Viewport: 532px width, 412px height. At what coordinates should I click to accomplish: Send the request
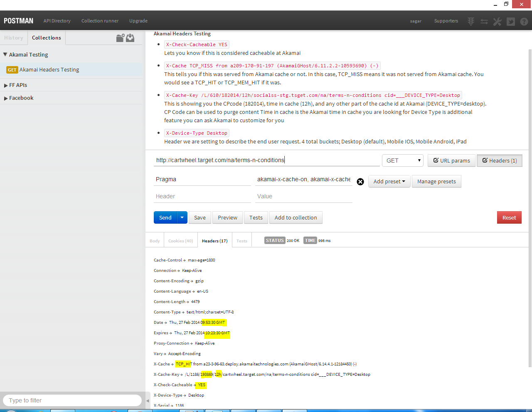pyautogui.click(x=165, y=217)
